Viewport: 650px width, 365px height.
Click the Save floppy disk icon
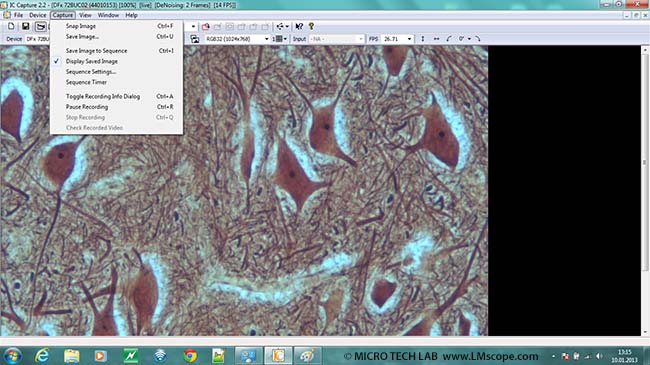click(26, 27)
